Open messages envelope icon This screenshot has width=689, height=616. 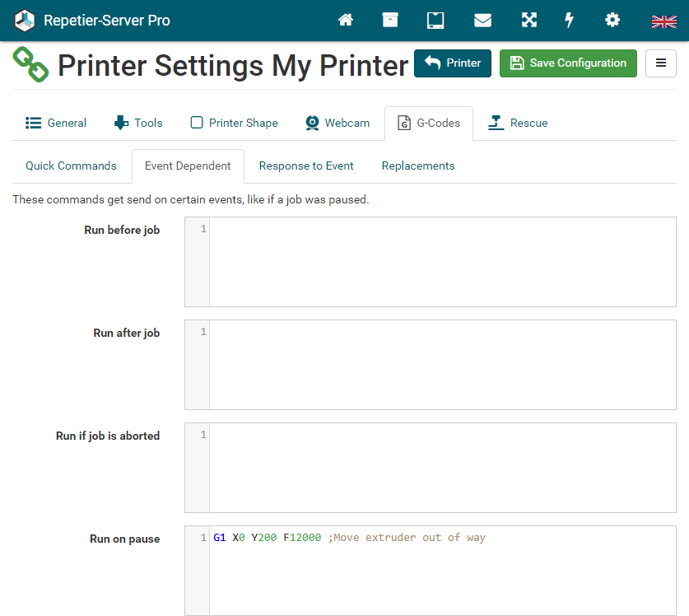pos(482,21)
